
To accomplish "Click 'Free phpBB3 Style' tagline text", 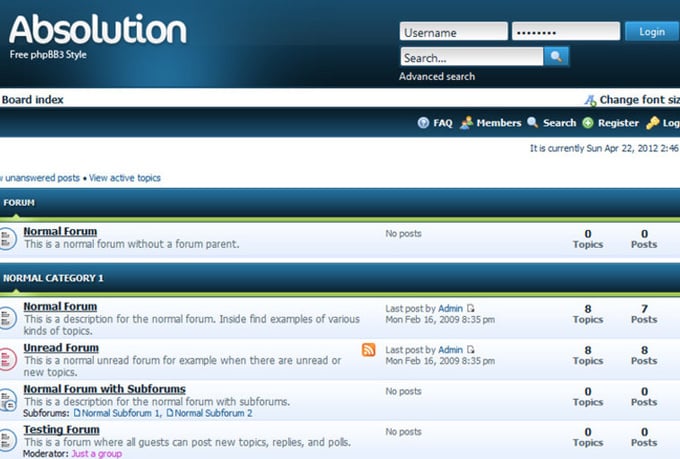I will coord(48,55).
